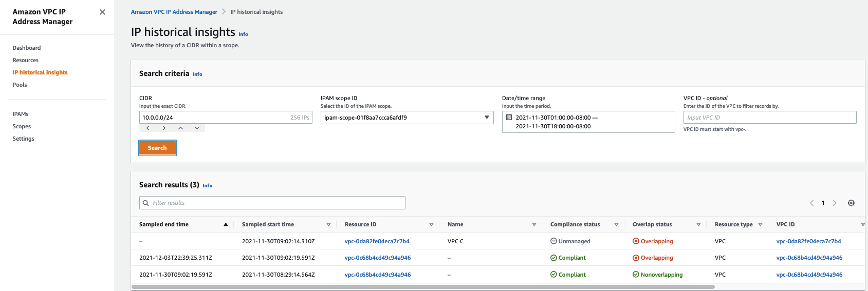Click the calendar icon in date range
Image resolution: width=868 pixels, height=291 pixels.
[x=509, y=118]
